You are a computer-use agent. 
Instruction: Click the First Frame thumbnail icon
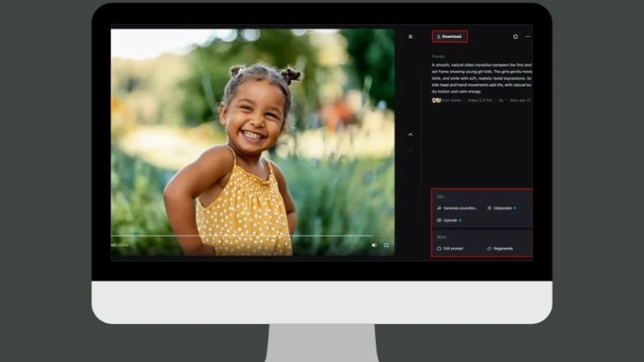click(436, 101)
